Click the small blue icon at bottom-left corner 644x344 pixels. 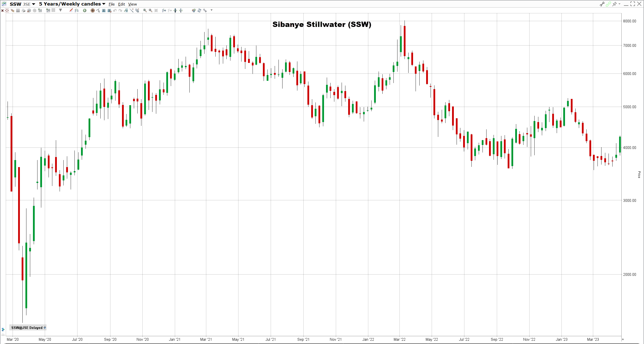pos(3,329)
